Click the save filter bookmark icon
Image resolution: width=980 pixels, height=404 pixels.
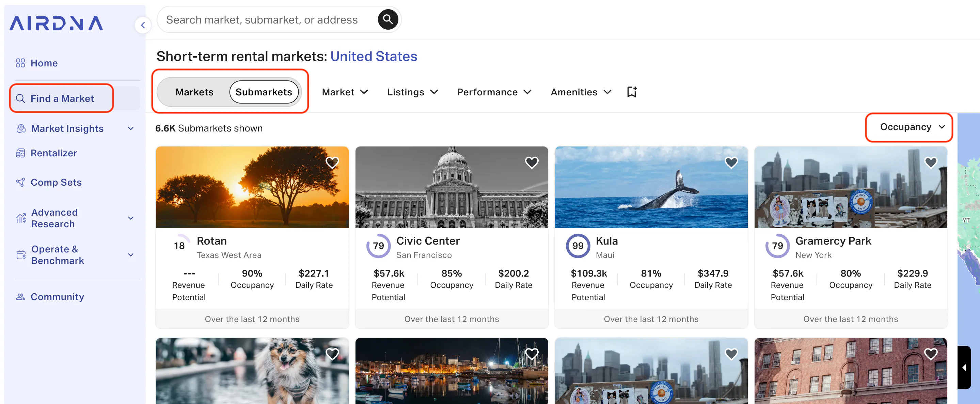(632, 92)
